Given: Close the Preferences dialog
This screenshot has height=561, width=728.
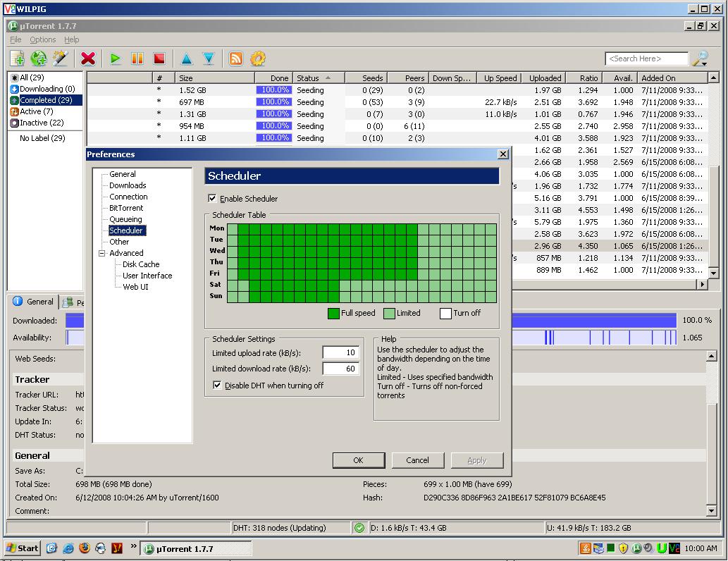Looking at the screenshot, I should [x=502, y=154].
